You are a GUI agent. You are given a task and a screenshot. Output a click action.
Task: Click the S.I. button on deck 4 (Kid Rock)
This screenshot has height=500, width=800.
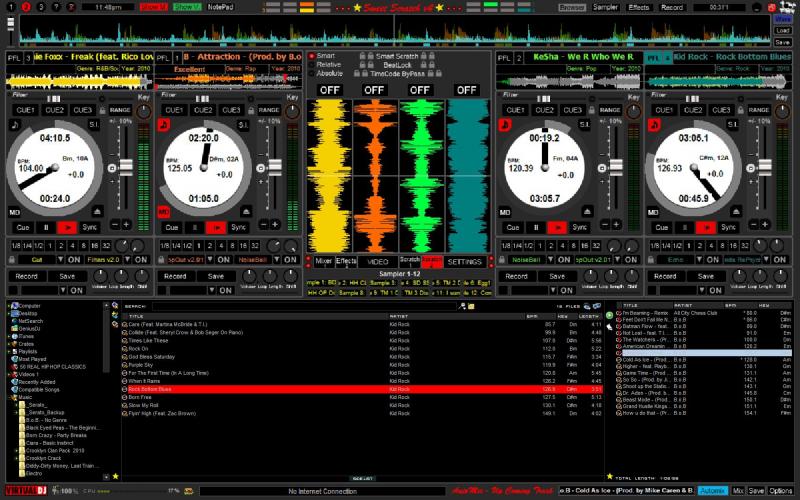coord(733,124)
